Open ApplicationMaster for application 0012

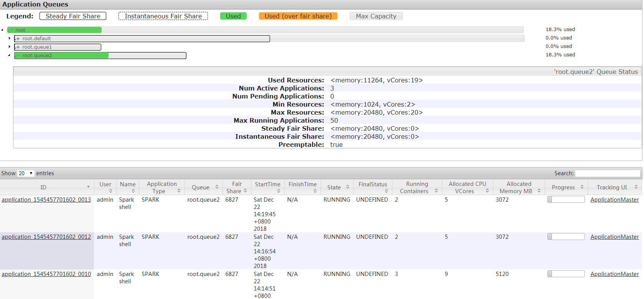pos(614,237)
